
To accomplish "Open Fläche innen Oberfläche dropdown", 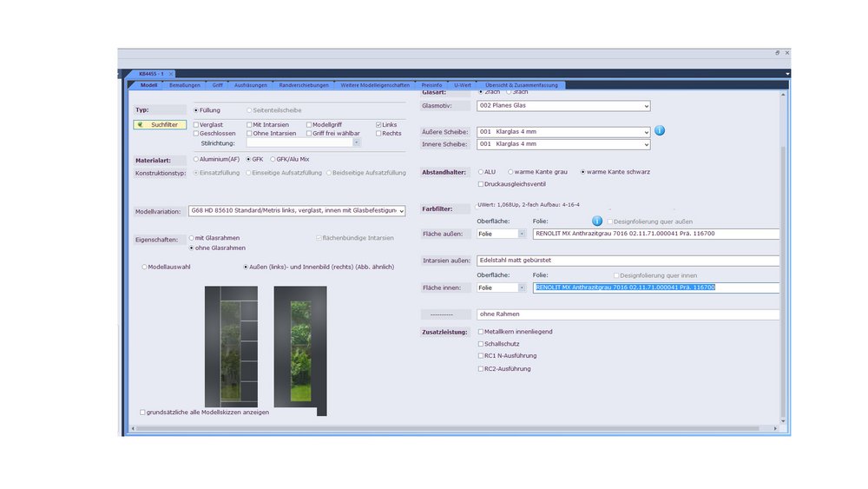I will click(x=522, y=287).
